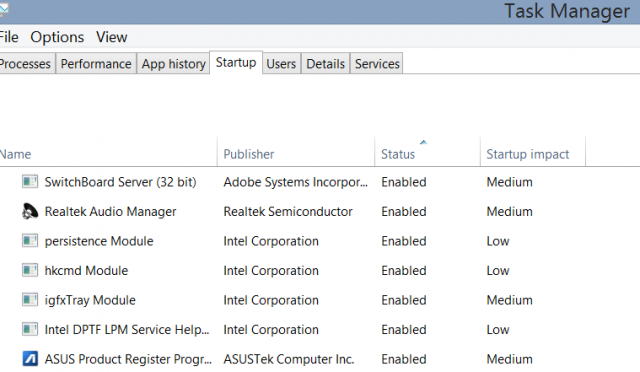
Task: Click the ASUS Product Register icon
Action: [30, 359]
